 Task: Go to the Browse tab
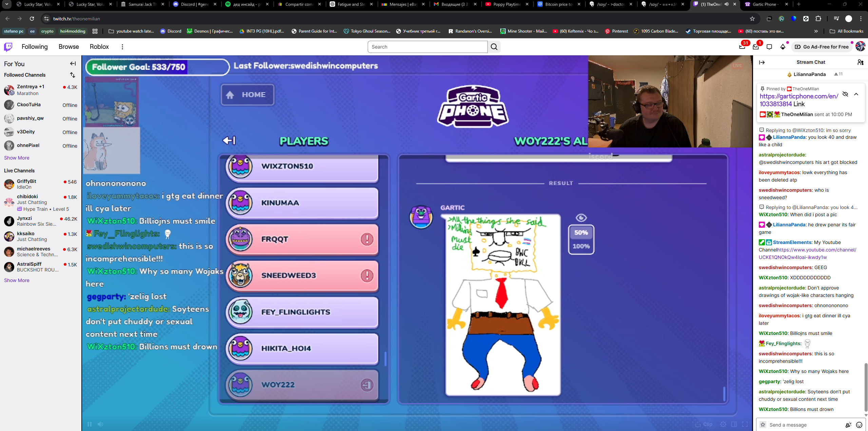tap(69, 47)
